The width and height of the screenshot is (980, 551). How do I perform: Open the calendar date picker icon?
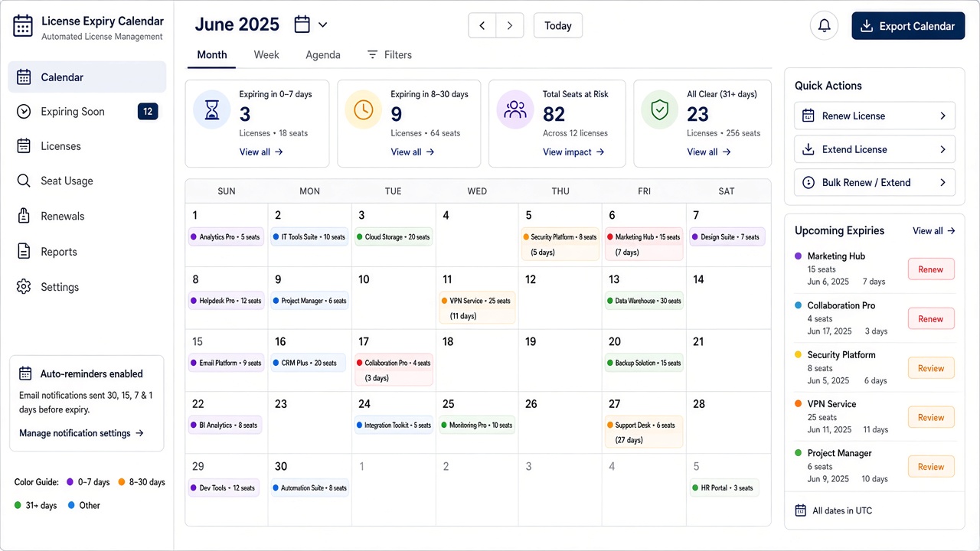click(x=302, y=24)
